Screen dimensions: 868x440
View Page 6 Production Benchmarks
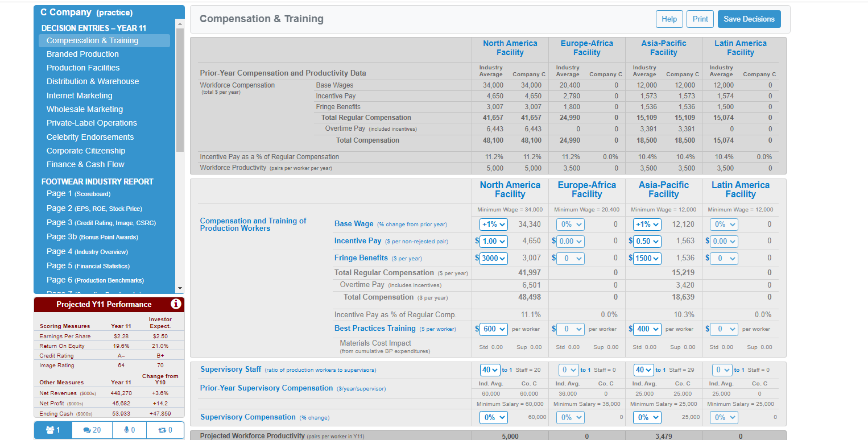point(95,280)
